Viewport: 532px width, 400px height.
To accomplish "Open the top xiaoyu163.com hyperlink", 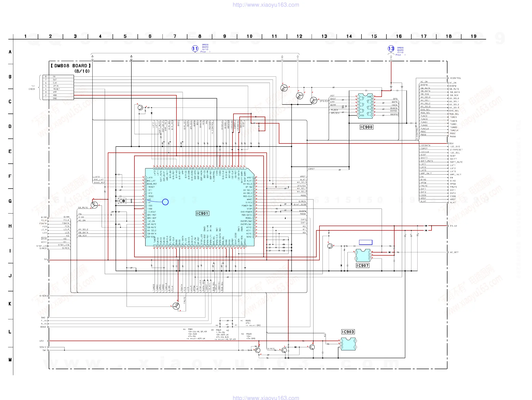I will [x=266, y=5].
